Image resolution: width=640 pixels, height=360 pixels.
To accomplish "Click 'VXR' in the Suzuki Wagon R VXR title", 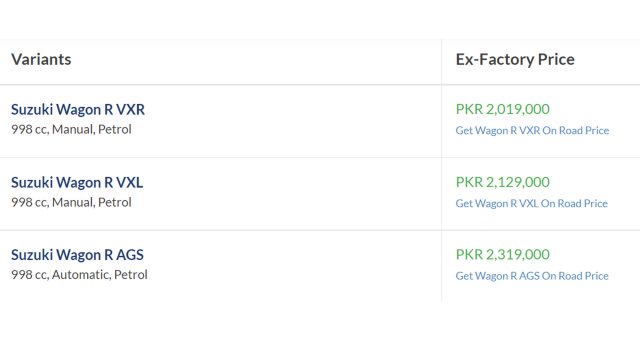I will [x=130, y=109].
